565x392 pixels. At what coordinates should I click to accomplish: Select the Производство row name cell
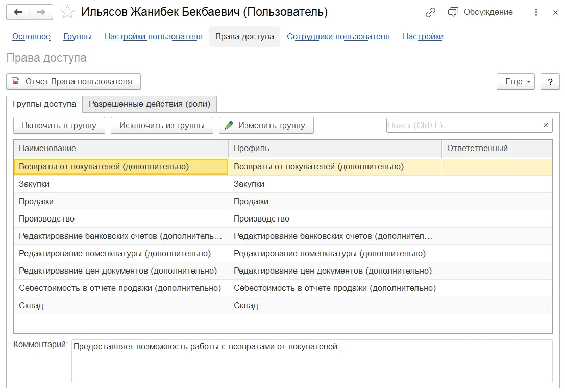(x=121, y=218)
